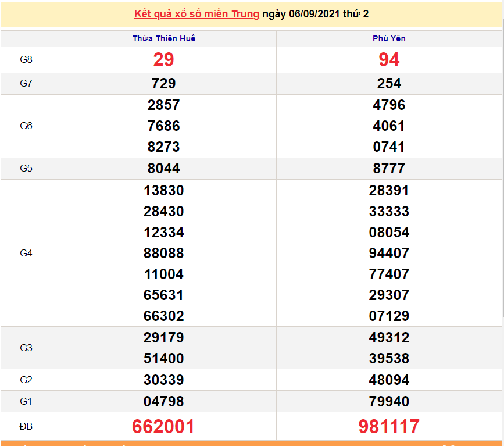Select the G3 number 39538
Screen dimensions: 504x446
tap(389, 358)
